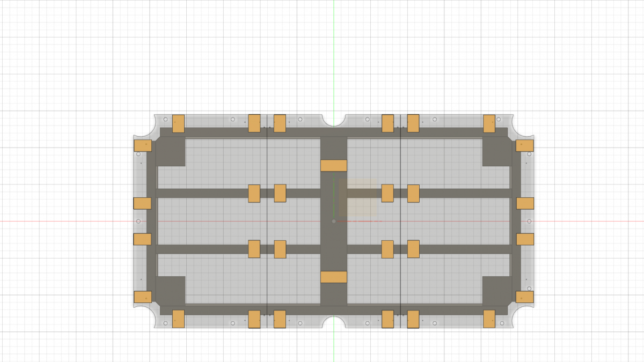The height and width of the screenshot is (362, 644).
Task: Click the leftmost orange block on the bottom edge
Action: (178, 319)
